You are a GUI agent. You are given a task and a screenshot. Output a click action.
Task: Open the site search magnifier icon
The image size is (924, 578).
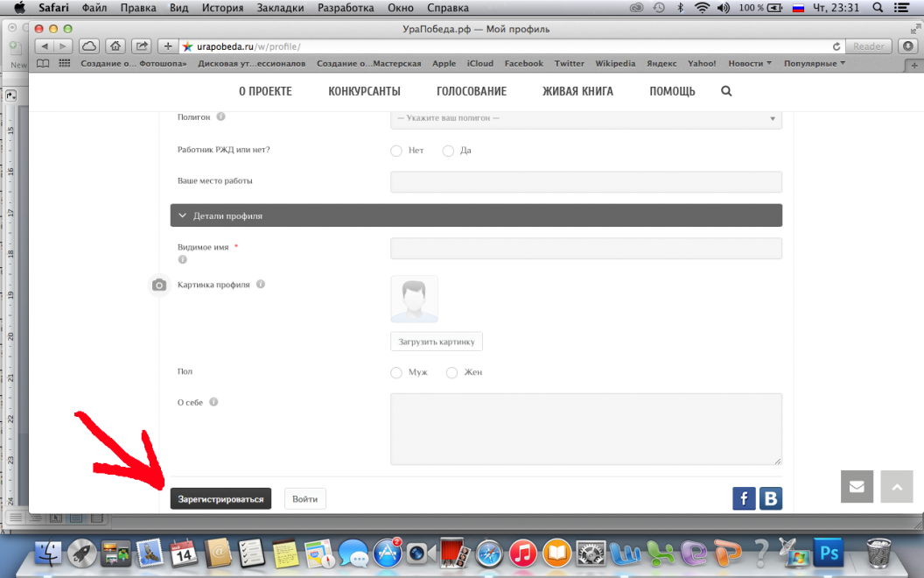(726, 91)
